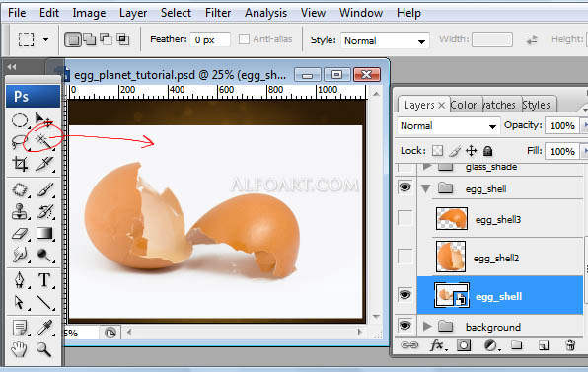Screen dimensions: 588x372
Task: Click the Add layer style fx button
Action: pos(437,345)
